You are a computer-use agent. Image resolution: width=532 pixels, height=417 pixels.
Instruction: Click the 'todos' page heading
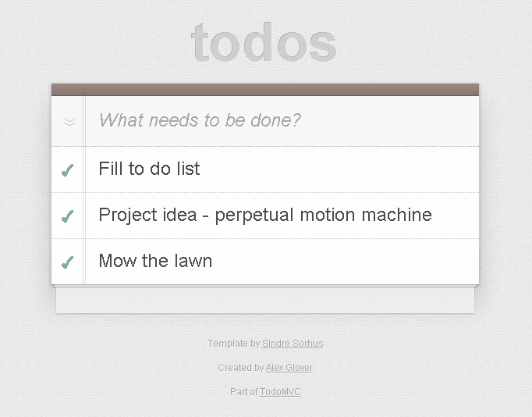264,43
